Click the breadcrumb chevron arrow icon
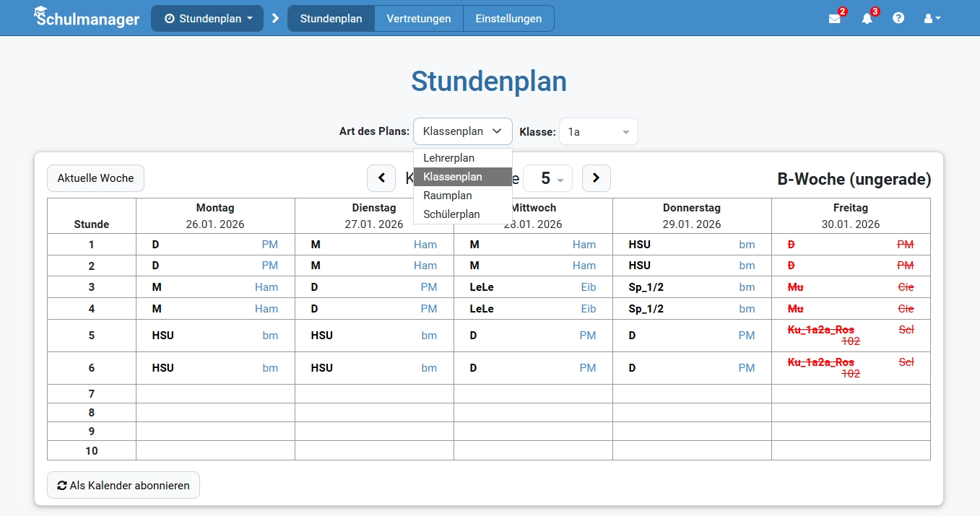 click(x=275, y=19)
